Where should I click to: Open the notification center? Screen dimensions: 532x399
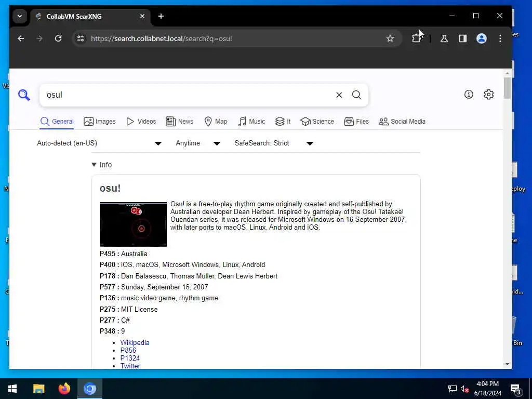click(515, 389)
